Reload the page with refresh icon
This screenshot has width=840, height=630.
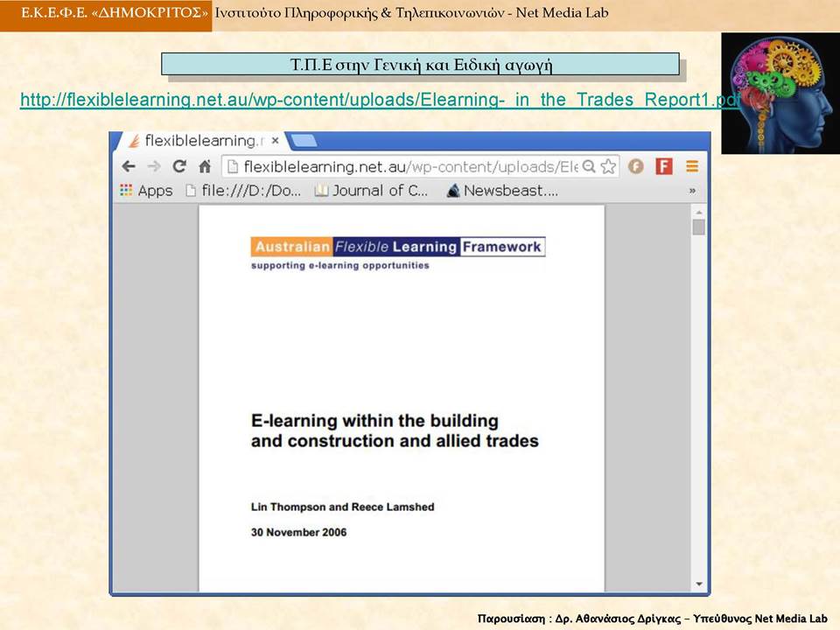point(179,166)
